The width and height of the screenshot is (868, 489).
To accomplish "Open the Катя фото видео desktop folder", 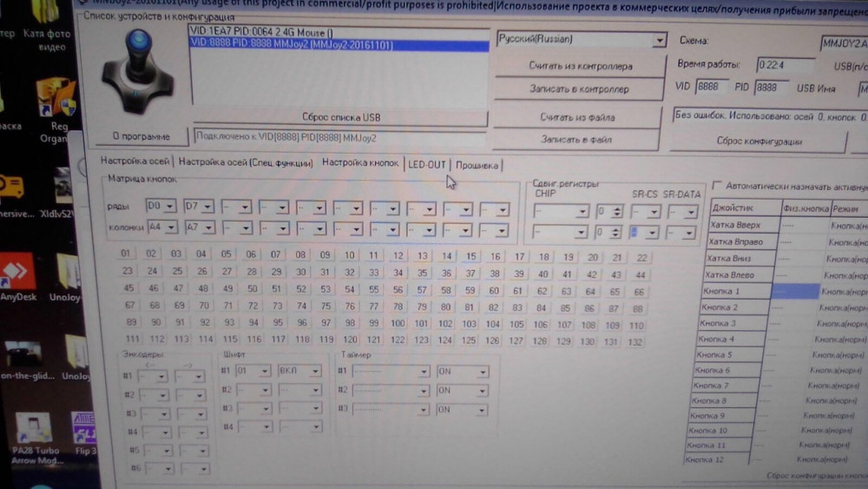I will [47, 27].
